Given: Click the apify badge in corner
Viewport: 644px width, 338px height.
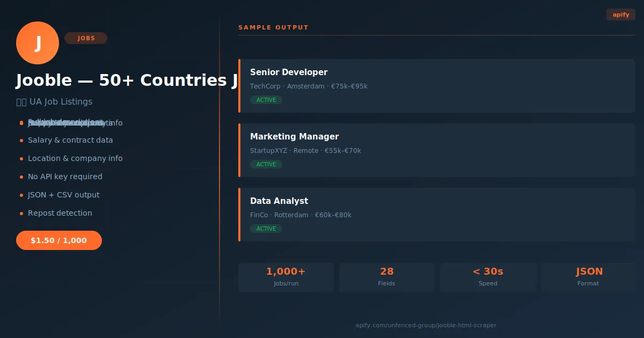Looking at the screenshot, I should tap(621, 14).
